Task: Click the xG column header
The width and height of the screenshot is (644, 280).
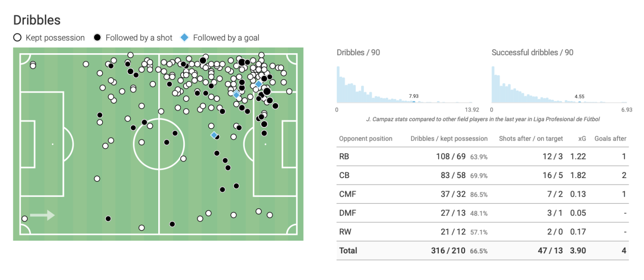Action: coord(582,139)
